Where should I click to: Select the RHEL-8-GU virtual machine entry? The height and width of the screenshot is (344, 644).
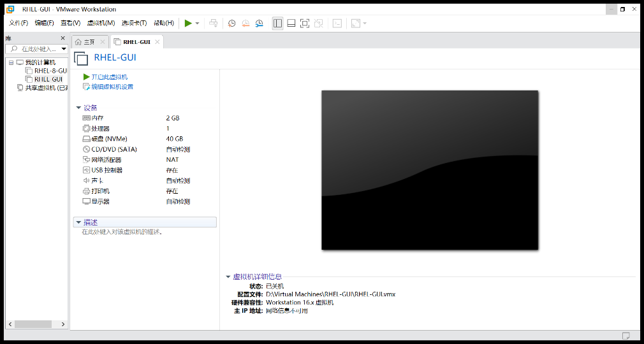pyautogui.click(x=47, y=71)
